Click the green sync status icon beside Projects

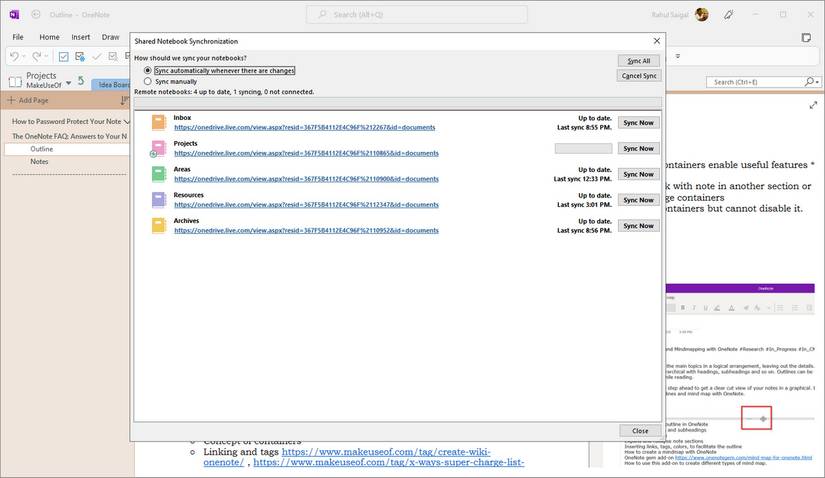(x=81, y=80)
